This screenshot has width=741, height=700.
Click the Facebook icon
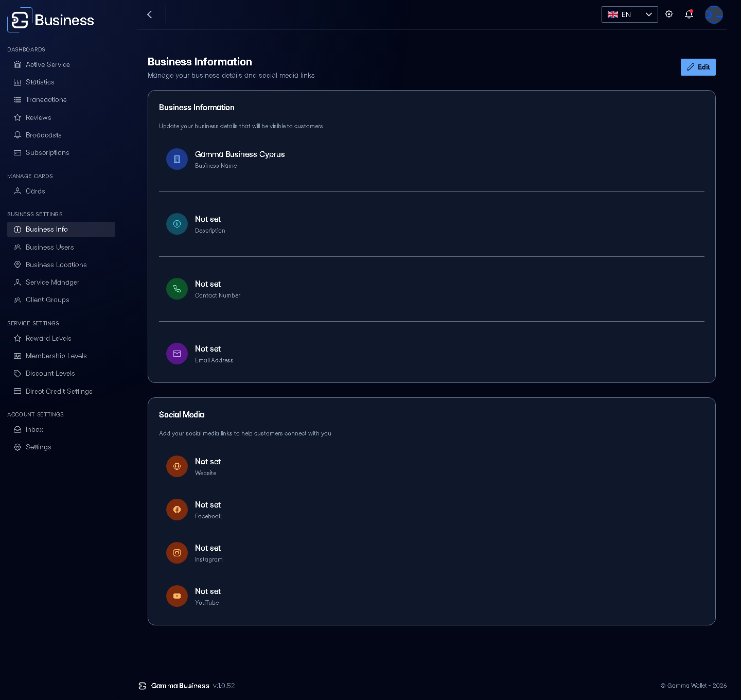[x=177, y=510]
